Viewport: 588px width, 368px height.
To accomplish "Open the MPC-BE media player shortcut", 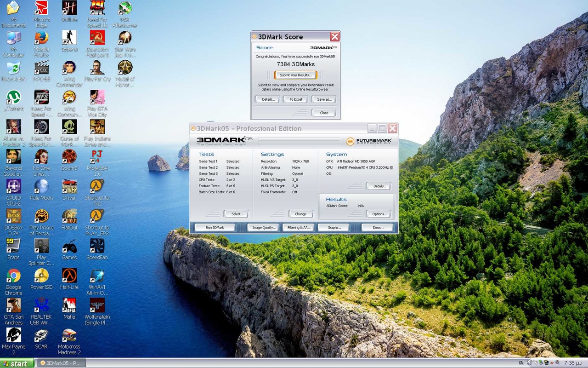I will 41,71.
